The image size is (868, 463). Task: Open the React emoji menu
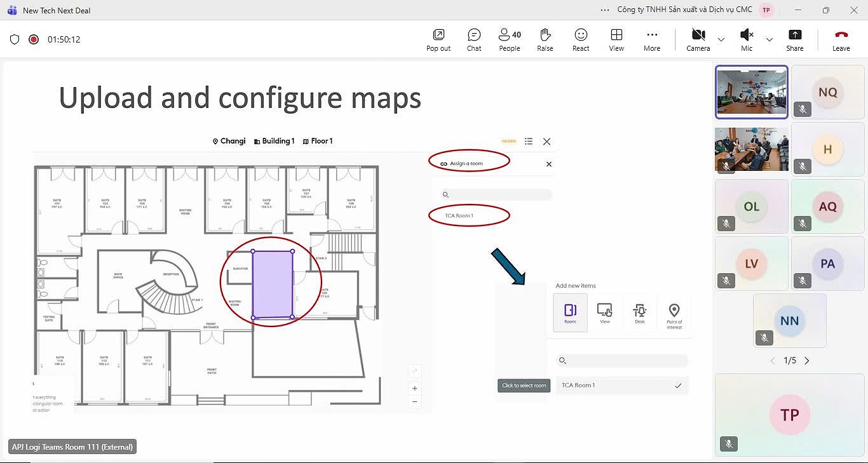[x=580, y=39]
